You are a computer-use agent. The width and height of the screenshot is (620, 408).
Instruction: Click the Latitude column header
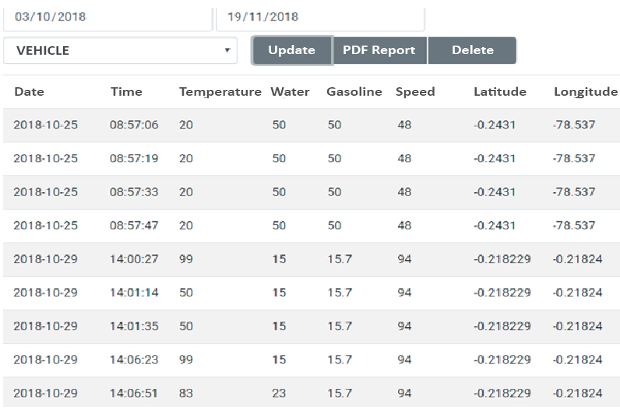pos(500,92)
